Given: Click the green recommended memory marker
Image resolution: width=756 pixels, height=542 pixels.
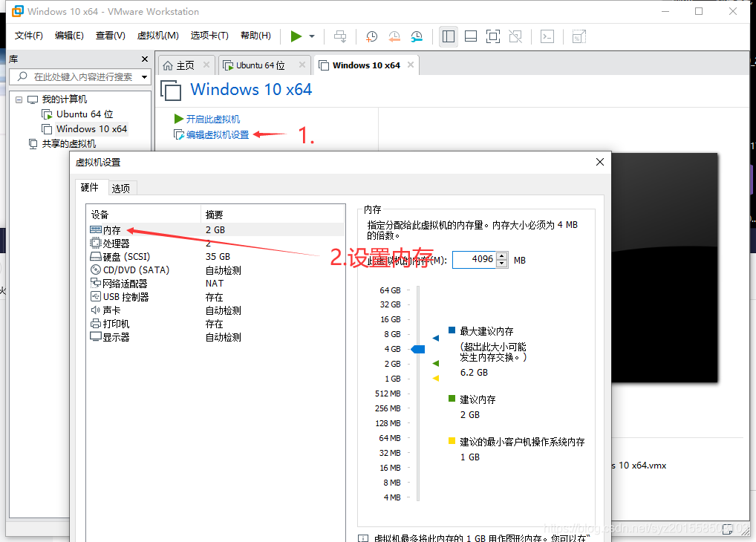Looking at the screenshot, I should [x=436, y=363].
